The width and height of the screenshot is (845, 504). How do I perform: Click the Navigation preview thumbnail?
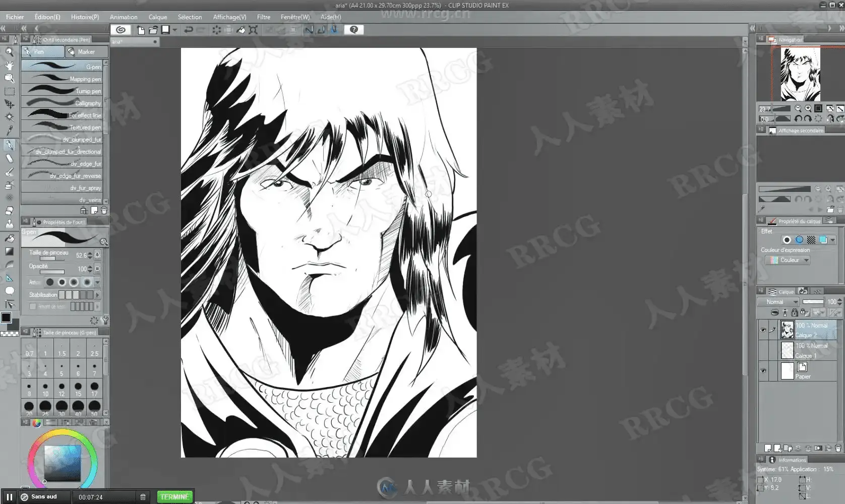800,74
